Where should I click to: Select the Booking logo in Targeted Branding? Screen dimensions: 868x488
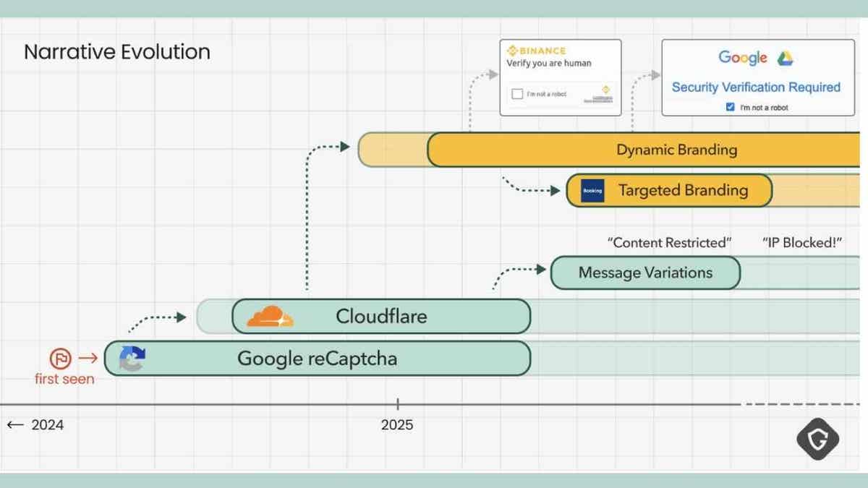[x=592, y=191]
